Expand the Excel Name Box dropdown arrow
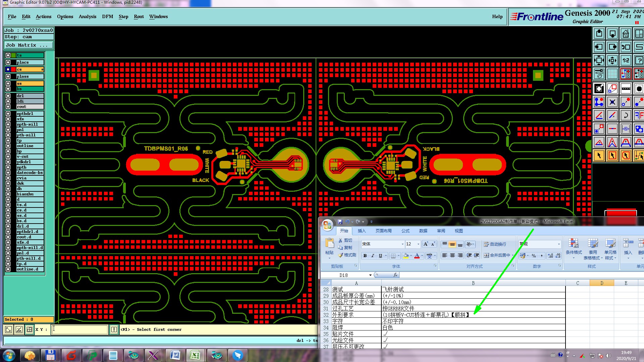Image resolution: width=644 pixels, height=362 pixels. click(x=370, y=275)
